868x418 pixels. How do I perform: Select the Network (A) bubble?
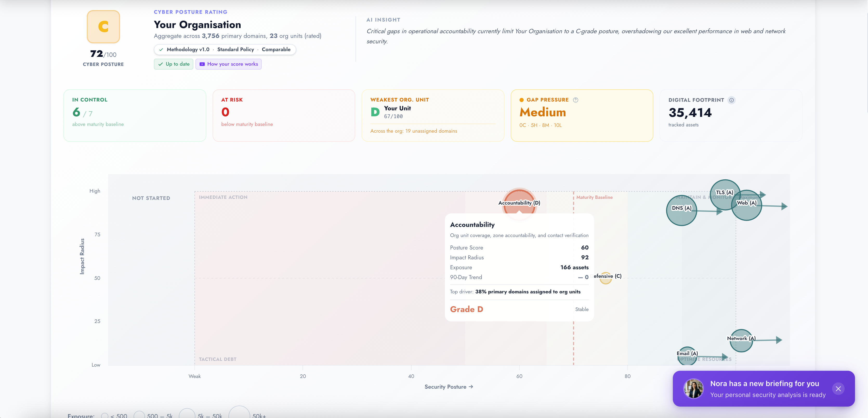coord(741,341)
